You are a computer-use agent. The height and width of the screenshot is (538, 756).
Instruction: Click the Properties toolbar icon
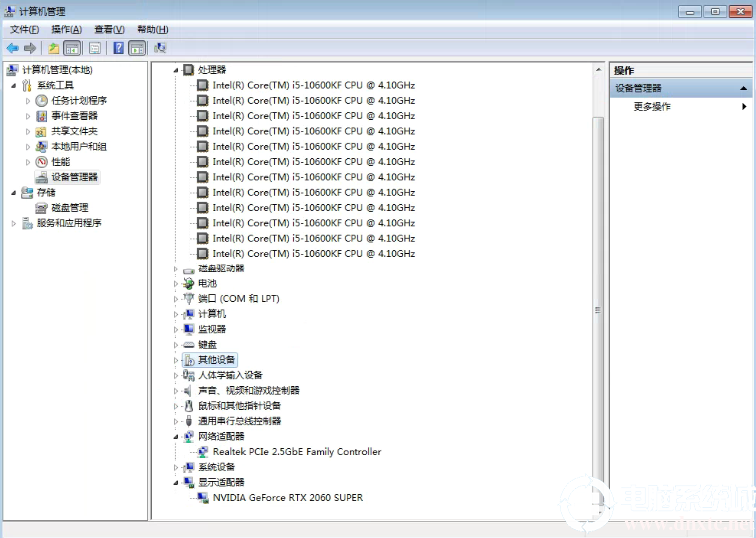[x=95, y=48]
